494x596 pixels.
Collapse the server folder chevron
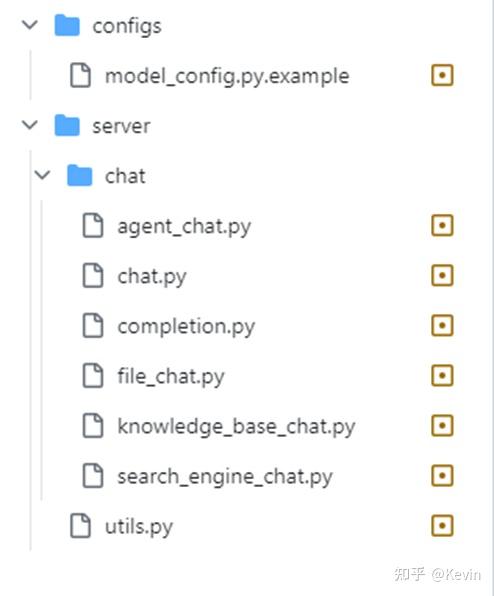30,125
